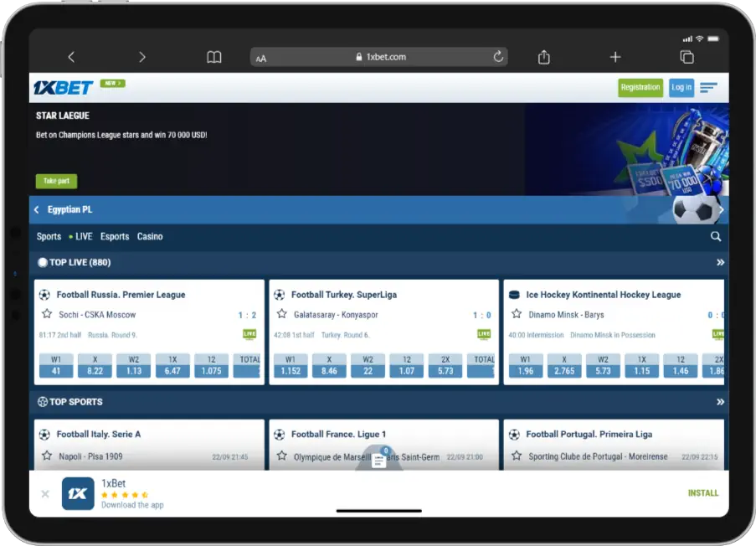
Task: Select W1 odds 1.152 for Galatasaray
Action: (291, 366)
